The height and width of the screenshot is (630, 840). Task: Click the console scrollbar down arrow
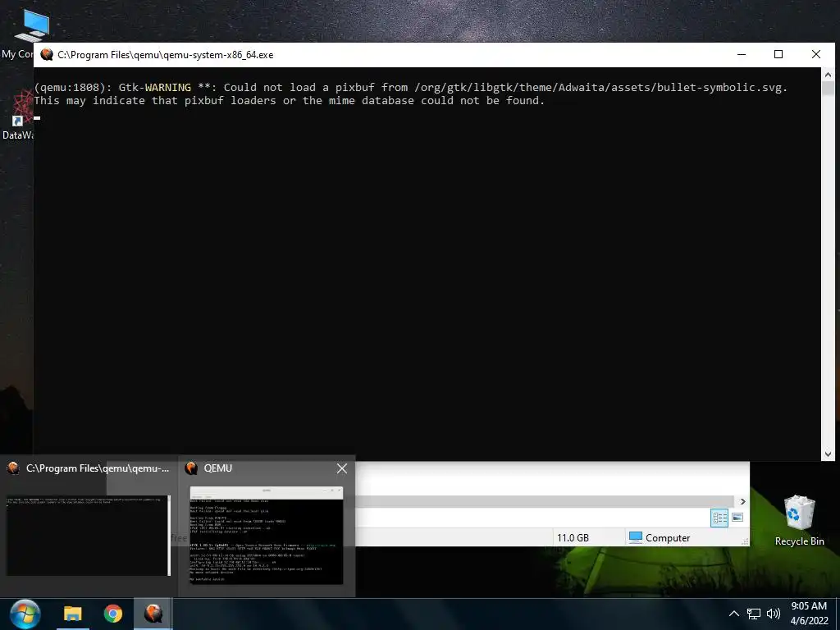point(828,454)
